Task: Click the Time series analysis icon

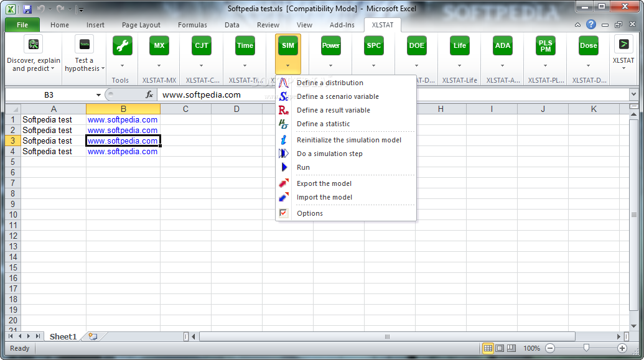Action: click(x=245, y=45)
